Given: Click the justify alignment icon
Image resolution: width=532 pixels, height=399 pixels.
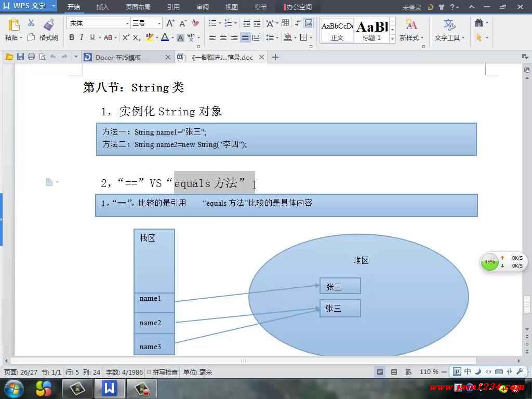Looking at the screenshot, I should pyautogui.click(x=245, y=37).
